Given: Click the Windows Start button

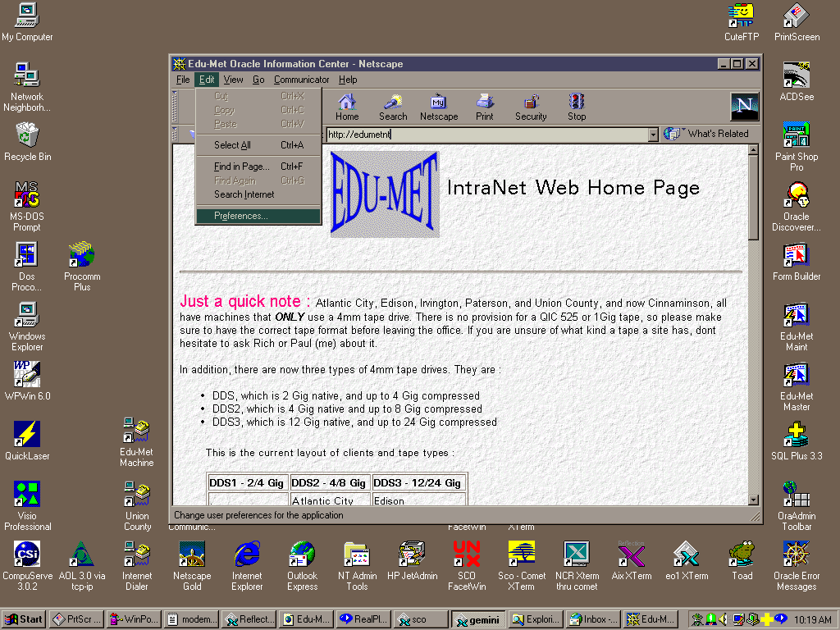Looking at the screenshot, I should click(x=24, y=619).
